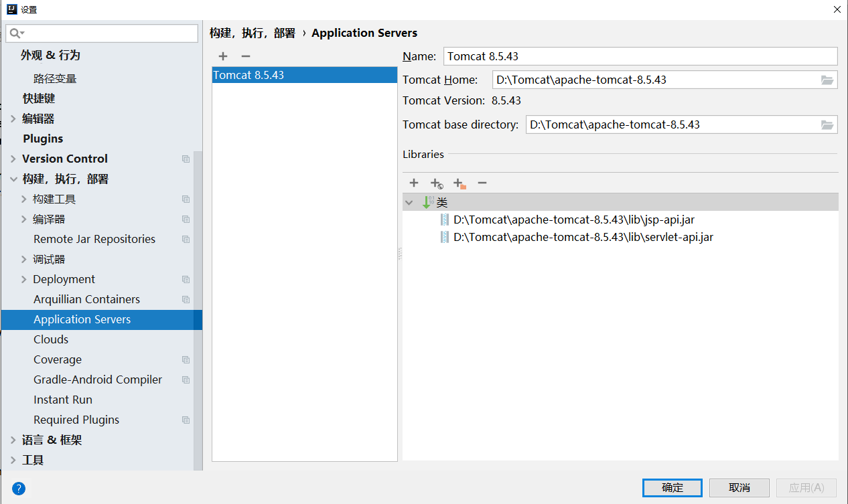The height and width of the screenshot is (504, 848).
Task: Click project-level icon beside Gradle-Android Compiler
Action: point(186,380)
